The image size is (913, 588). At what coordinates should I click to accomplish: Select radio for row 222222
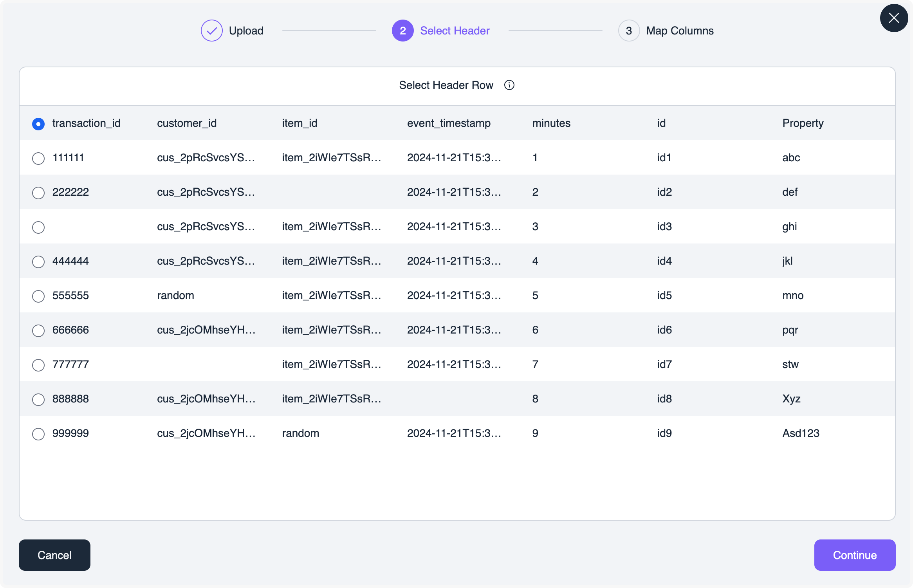(38, 193)
